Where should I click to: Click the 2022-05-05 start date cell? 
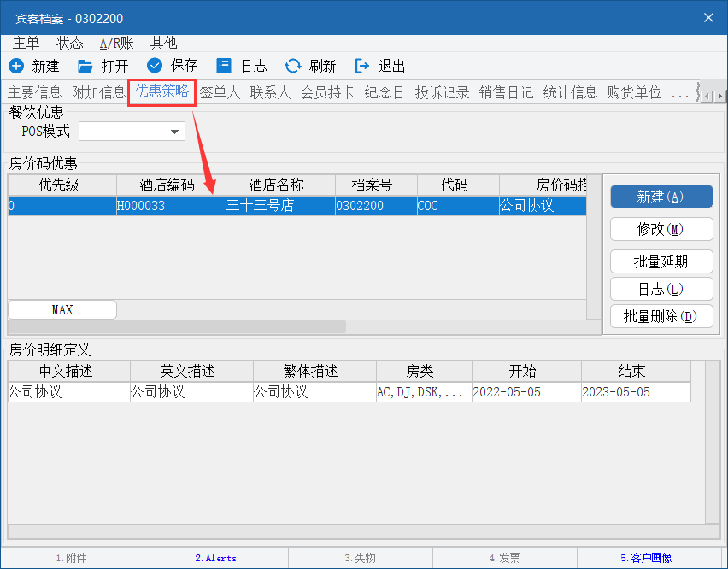[526, 392]
